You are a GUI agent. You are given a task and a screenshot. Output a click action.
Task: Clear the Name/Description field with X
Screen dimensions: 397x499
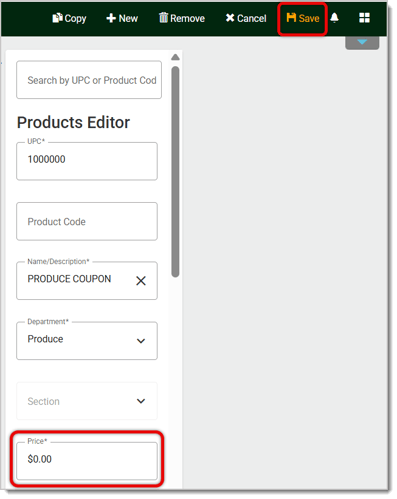click(141, 281)
